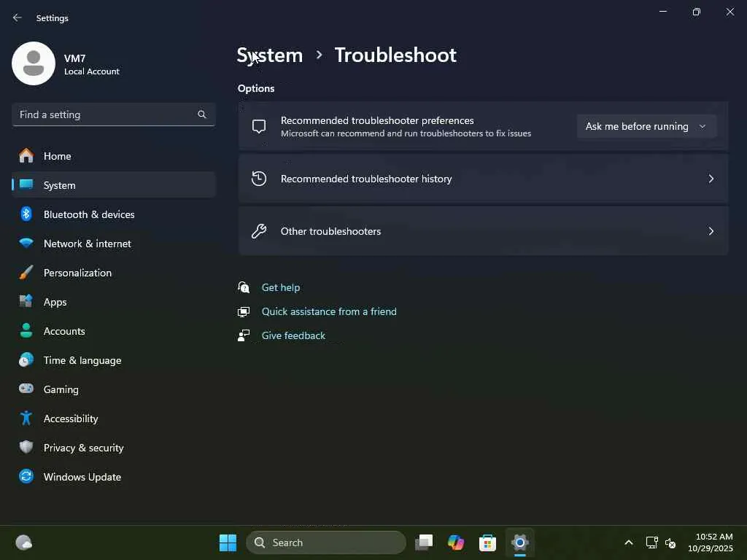This screenshot has width=747, height=560.
Task: Click the Personalization paintbrush icon
Action: coord(26,273)
